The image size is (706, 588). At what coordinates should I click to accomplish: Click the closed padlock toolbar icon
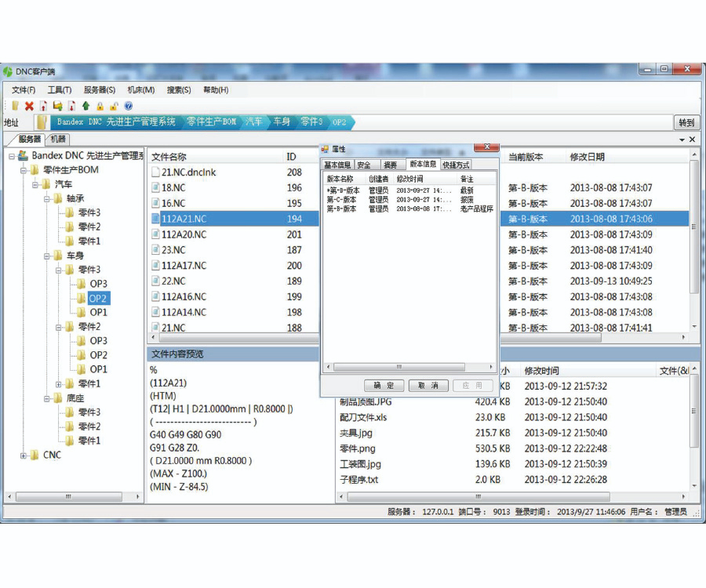[100, 106]
